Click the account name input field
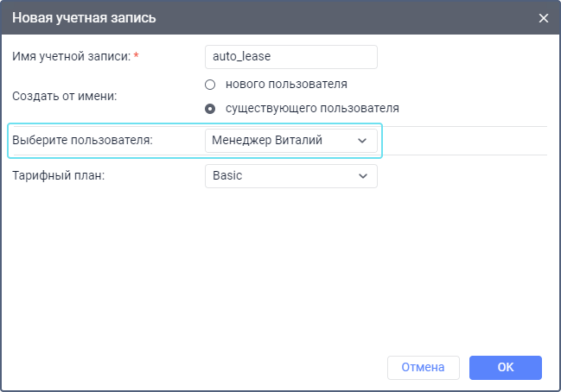 coord(290,57)
